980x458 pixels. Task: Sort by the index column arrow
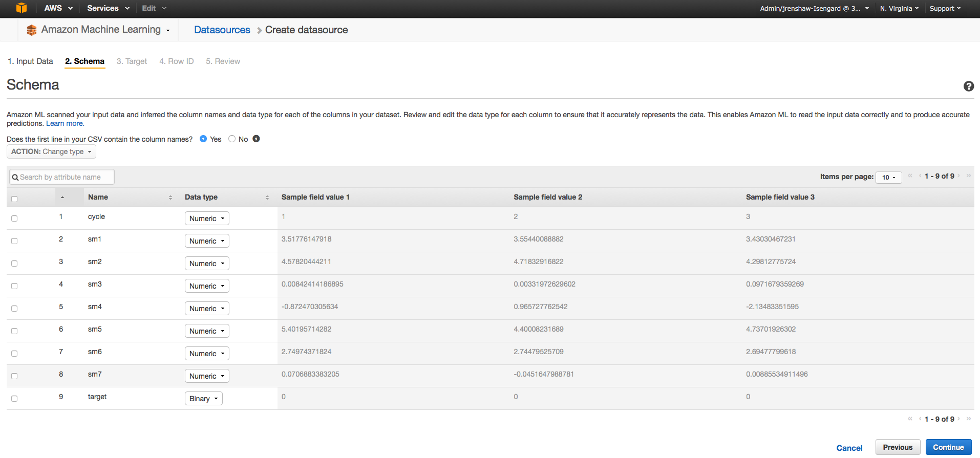(62, 198)
